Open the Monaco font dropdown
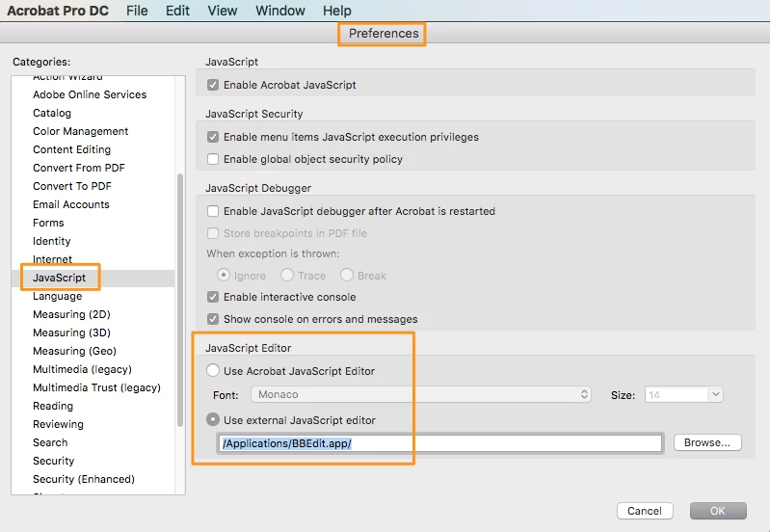Image resolution: width=770 pixels, height=532 pixels. click(421, 394)
